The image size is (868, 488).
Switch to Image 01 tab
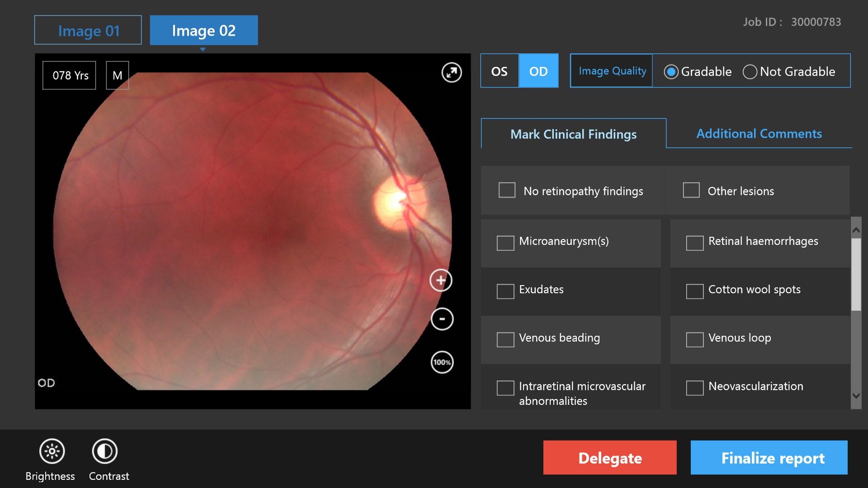(88, 30)
